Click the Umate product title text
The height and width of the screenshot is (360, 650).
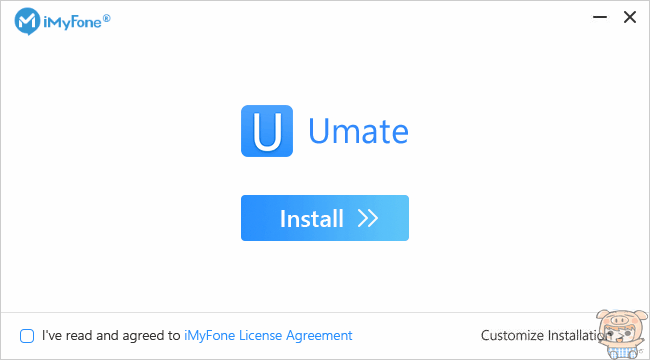pos(359,131)
